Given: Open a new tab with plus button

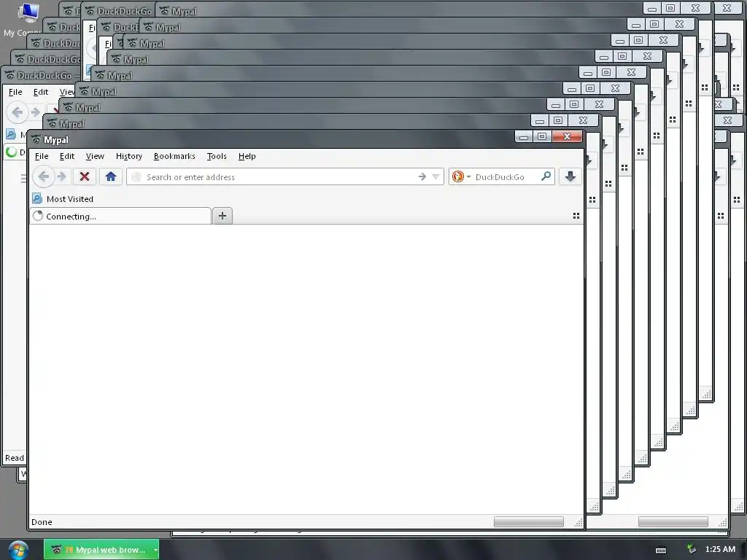Looking at the screenshot, I should (222, 216).
